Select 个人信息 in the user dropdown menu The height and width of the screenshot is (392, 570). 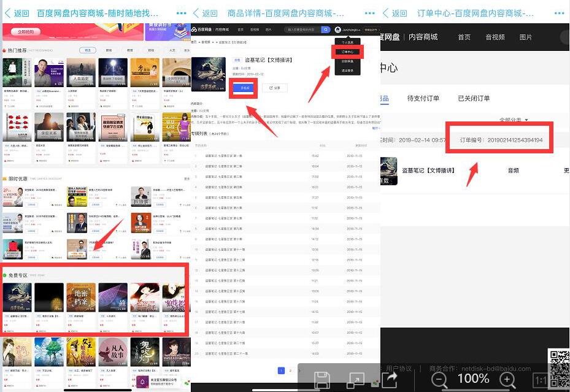347,42
